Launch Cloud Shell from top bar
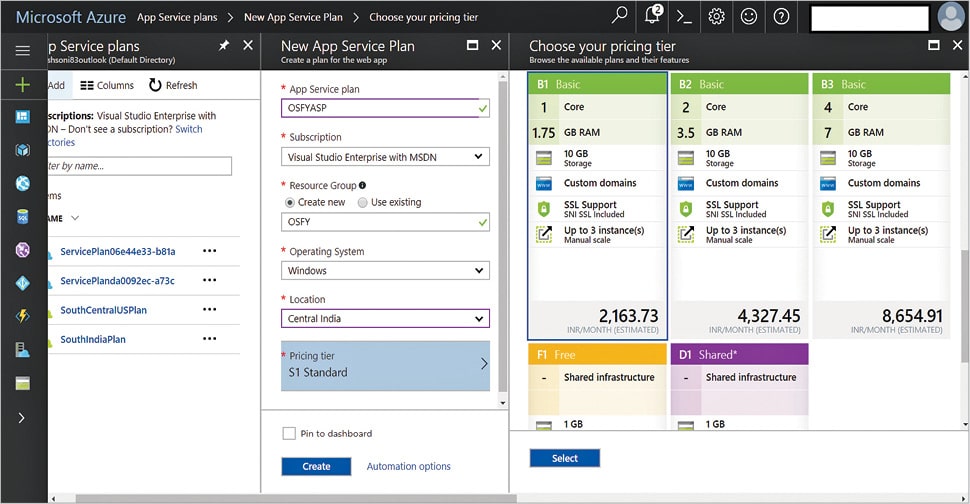970x504 pixels. (x=684, y=16)
